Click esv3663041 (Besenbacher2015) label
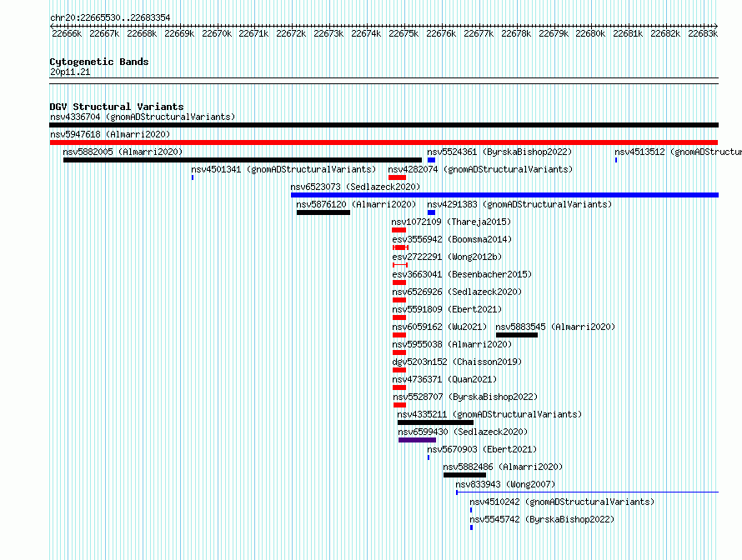Screen dimensions: 742x560 [x=462, y=274]
